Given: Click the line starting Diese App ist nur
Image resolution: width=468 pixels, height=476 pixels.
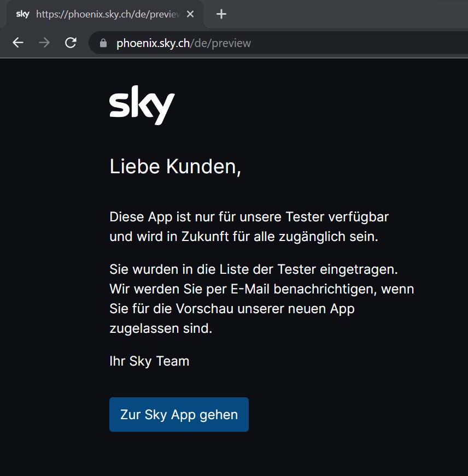Looking at the screenshot, I should tap(249, 217).
